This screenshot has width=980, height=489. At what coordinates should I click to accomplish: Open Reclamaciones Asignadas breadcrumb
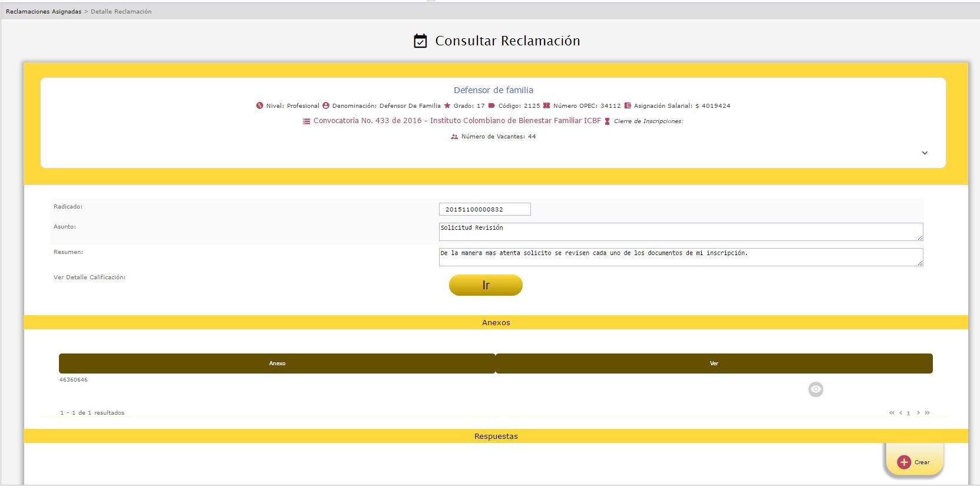pyautogui.click(x=44, y=12)
